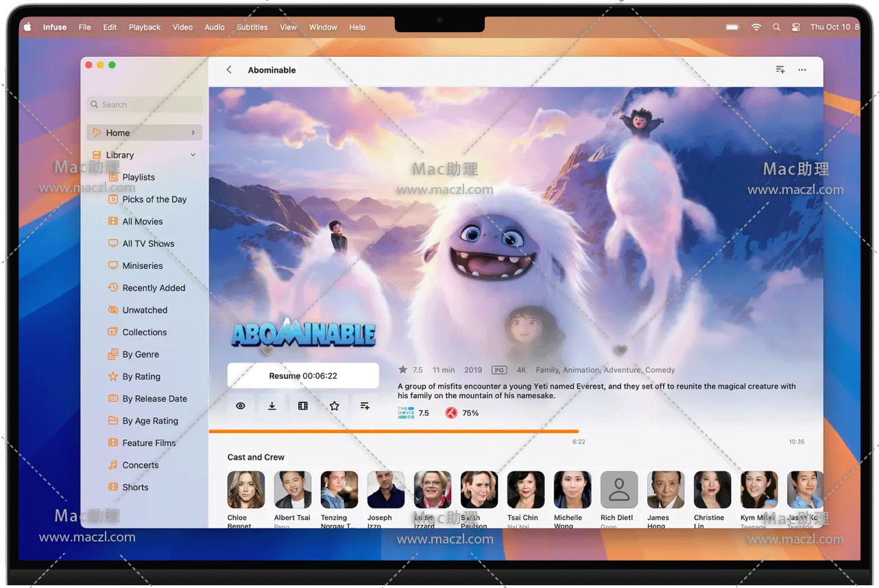The image size is (879, 588).
Task: Open the Playback menu
Action: pos(145,27)
